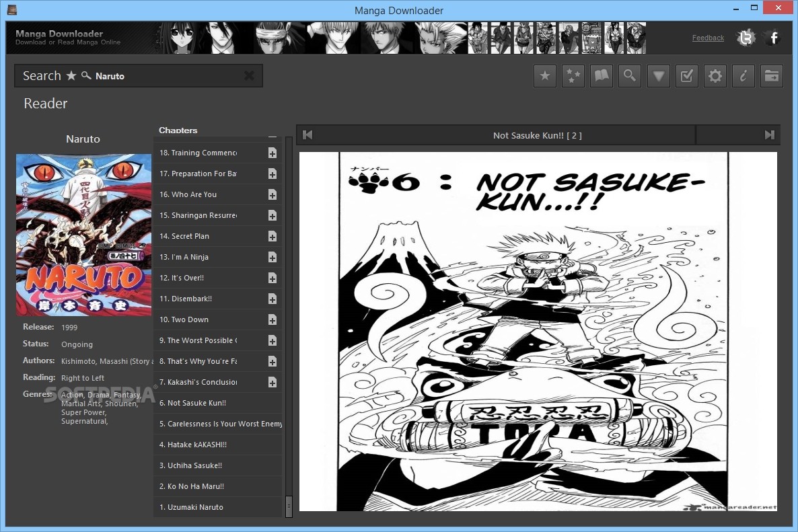The width and height of the screenshot is (798, 532).
Task: Open the Reader via the open book icon
Action: pyautogui.click(x=602, y=76)
